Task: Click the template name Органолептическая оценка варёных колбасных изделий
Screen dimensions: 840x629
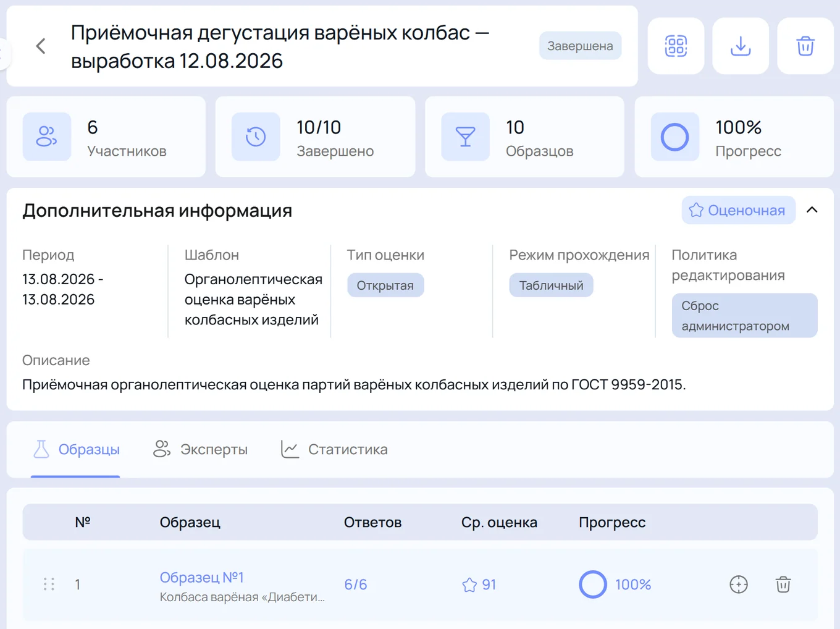Action: tap(253, 300)
